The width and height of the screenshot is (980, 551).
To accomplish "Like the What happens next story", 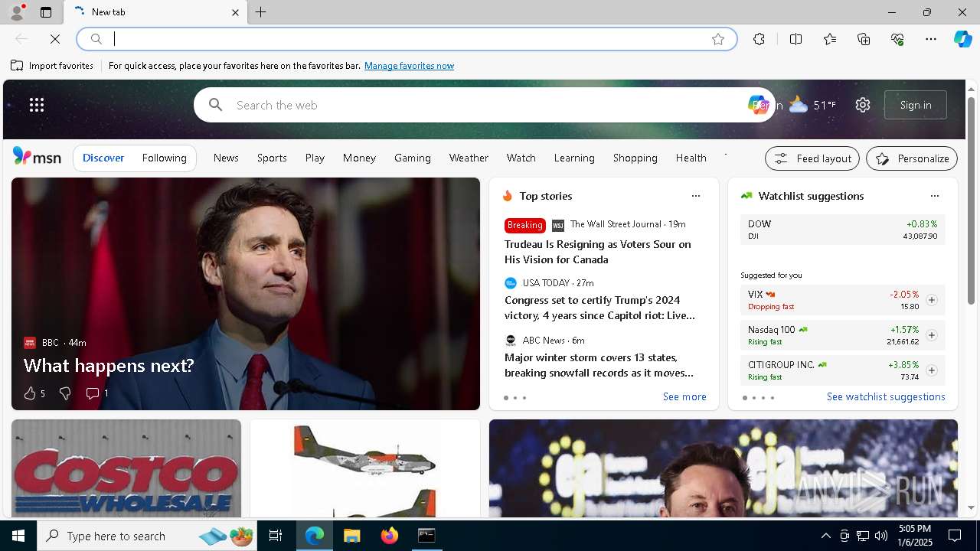I will click(34, 393).
